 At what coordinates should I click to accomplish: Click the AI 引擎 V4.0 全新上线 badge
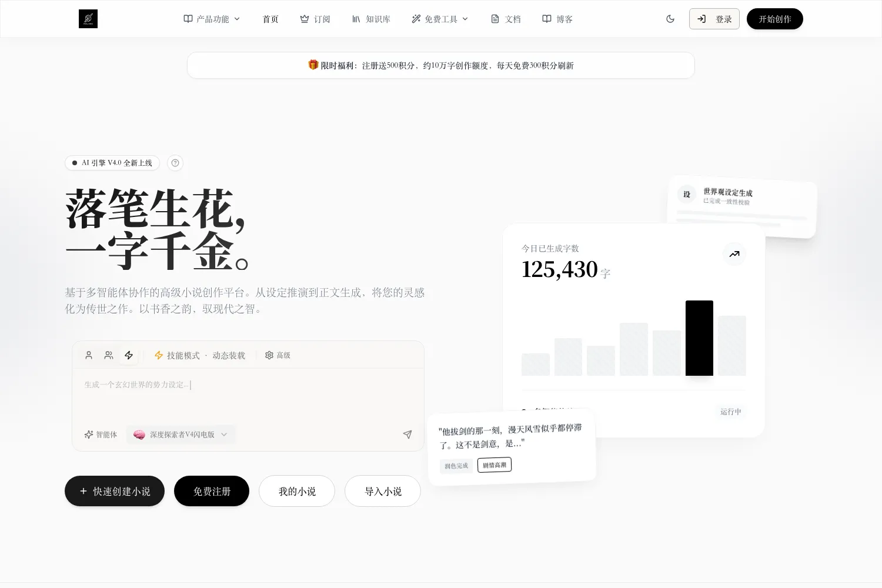click(x=112, y=163)
